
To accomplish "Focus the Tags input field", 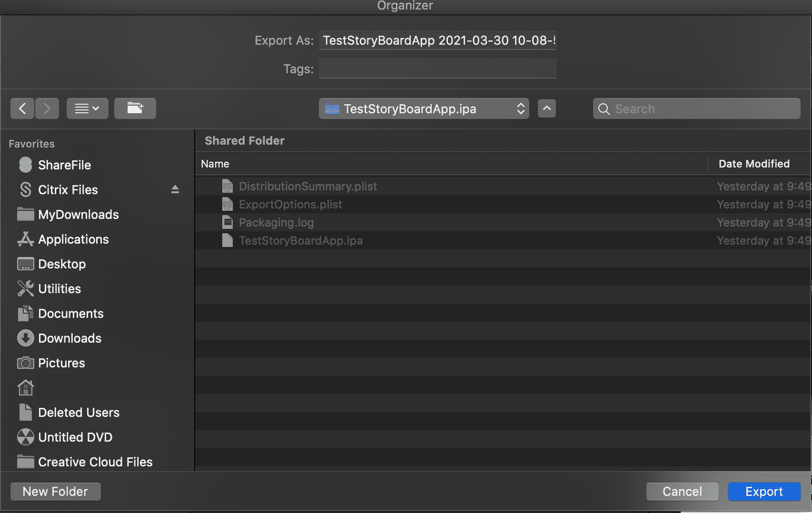I will point(437,69).
